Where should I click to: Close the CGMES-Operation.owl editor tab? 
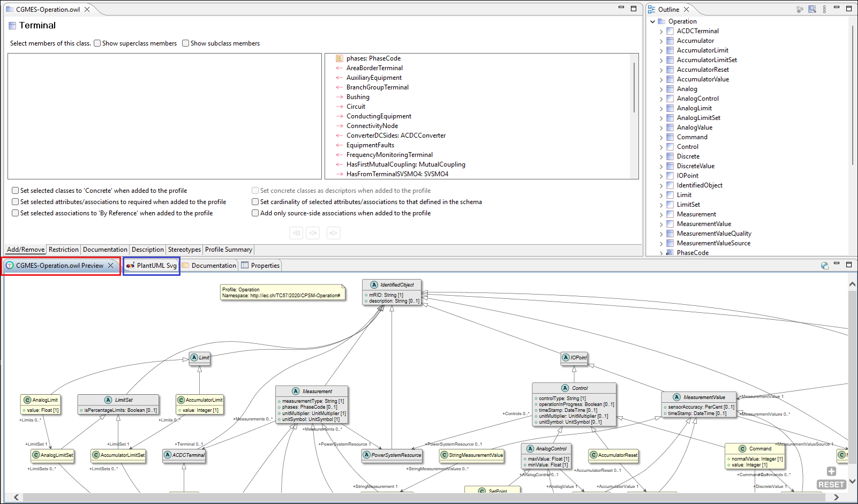[x=87, y=9]
